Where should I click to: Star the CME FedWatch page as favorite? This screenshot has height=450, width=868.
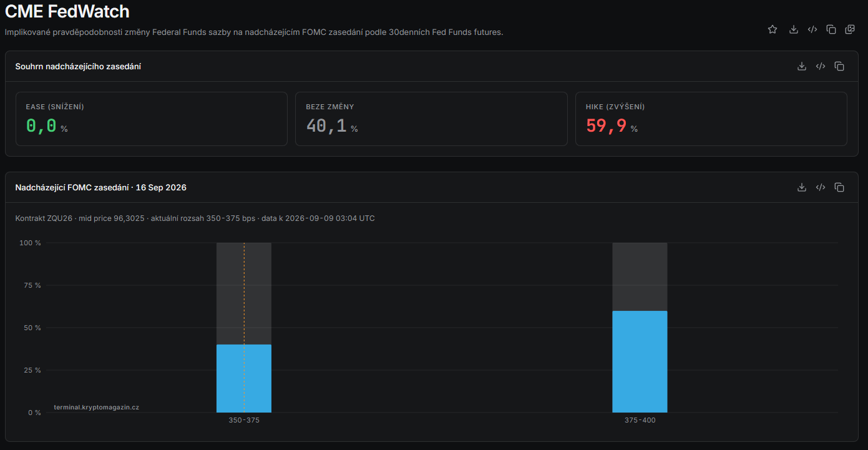coord(773,29)
